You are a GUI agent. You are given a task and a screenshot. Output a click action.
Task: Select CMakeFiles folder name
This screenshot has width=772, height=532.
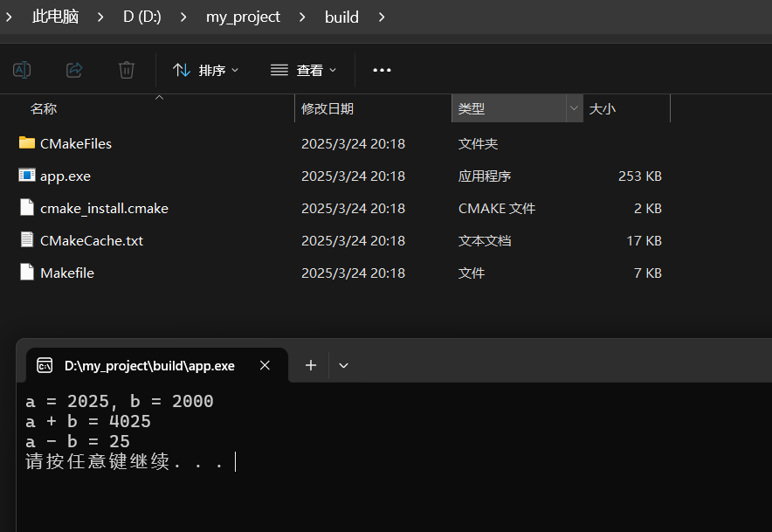click(x=76, y=143)
